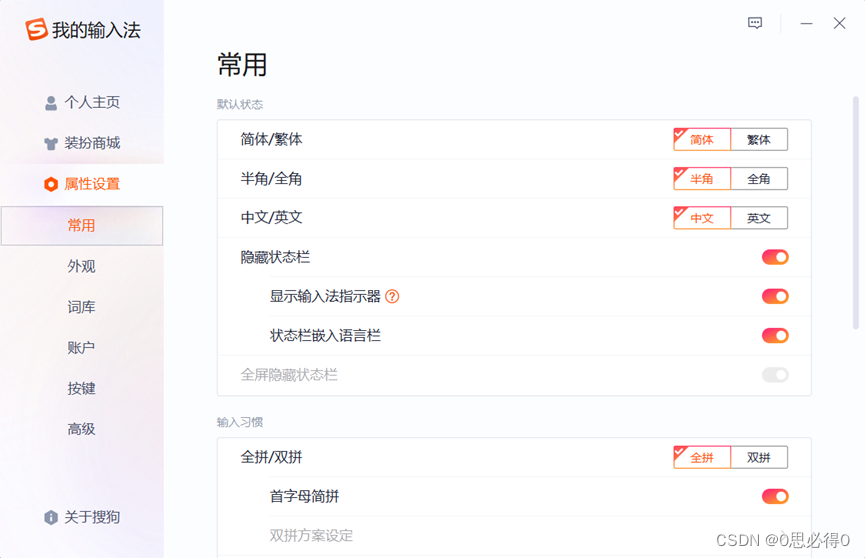Open 装扮商城 store

coord(82,143)
